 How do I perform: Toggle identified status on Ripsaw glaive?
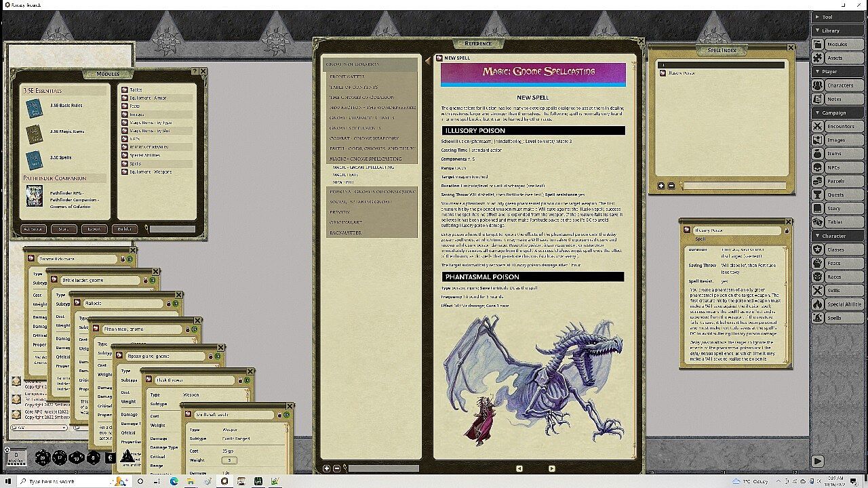coord(218,356)
